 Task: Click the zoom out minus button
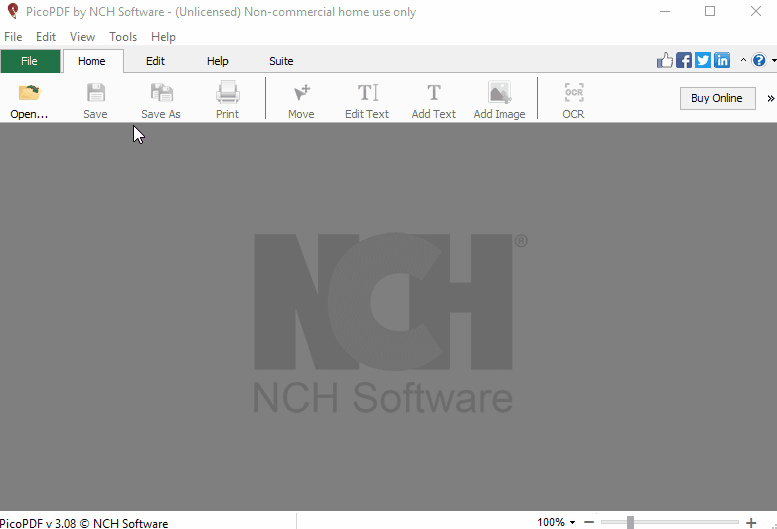pyautogui.click(x=589, y=522)
